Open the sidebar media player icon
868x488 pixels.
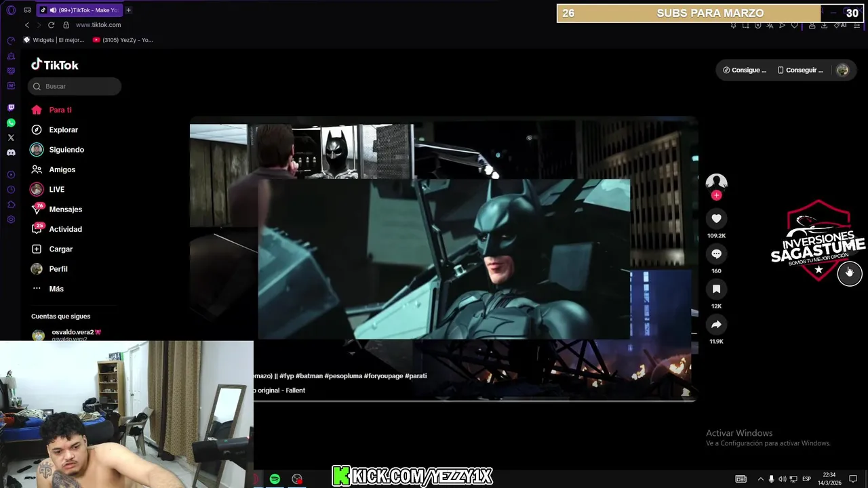pos(11,175)
